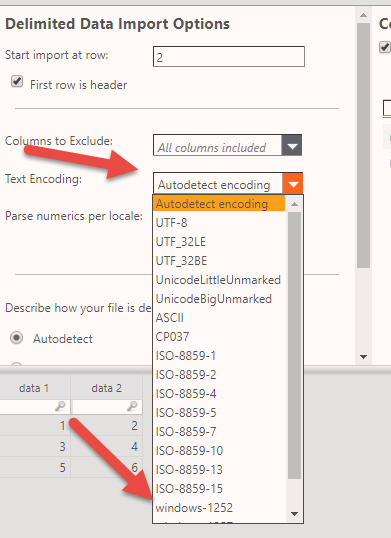Select ISO-8859-13 encoding
Image resolution: width=391 pixels, height=538 pixels.
(219, 470)
